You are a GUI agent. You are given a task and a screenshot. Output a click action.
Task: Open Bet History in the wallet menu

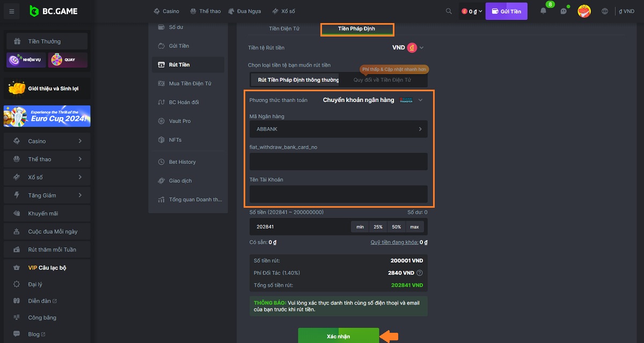tap(182, 162)
